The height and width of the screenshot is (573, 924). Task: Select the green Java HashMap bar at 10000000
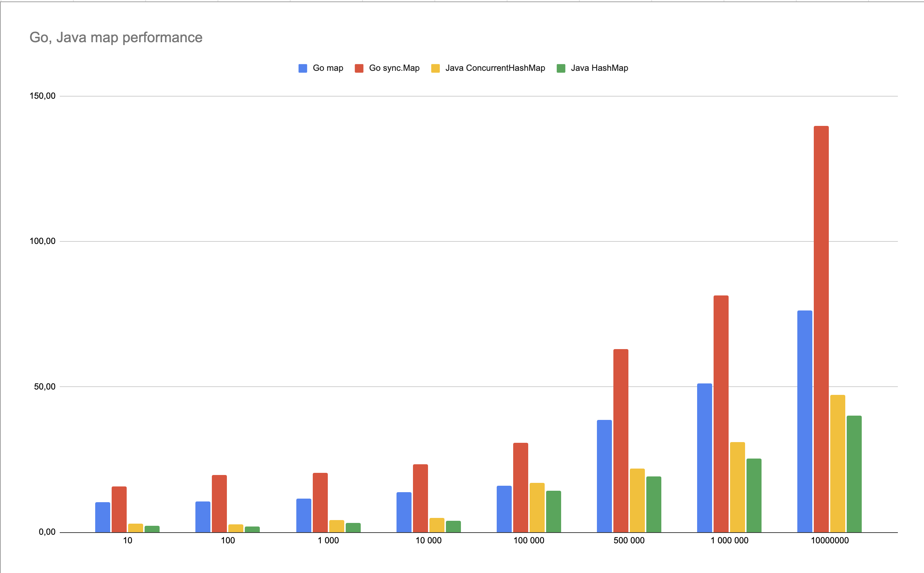[x=854, y=474]
